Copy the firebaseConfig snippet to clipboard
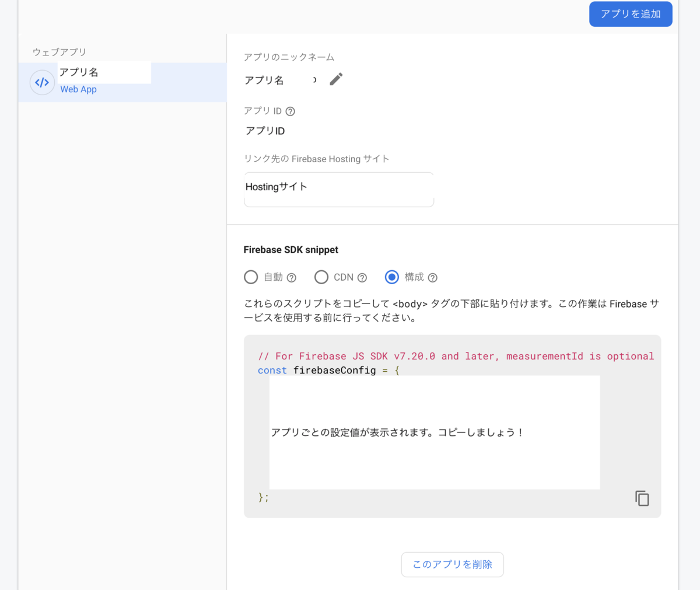 pyautogui.click(x=642, y=498)
